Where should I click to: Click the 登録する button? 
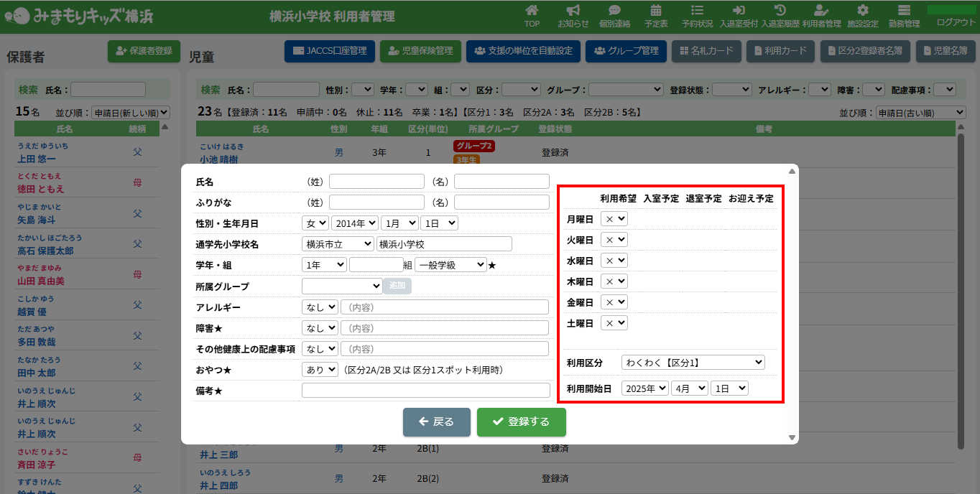[521, 422]
